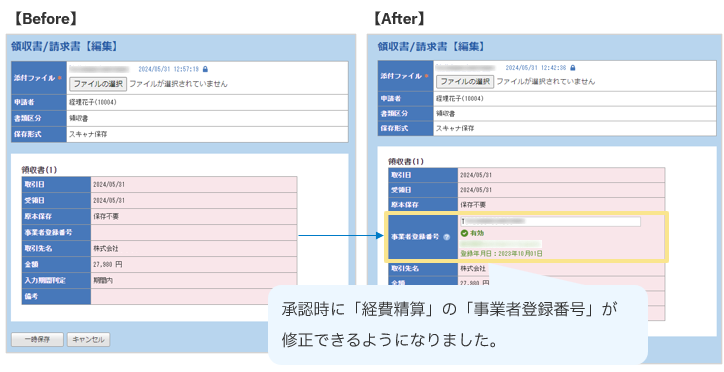Screen dimensions: 724x372
Task: Click 保存不要 value in the Before panel
Action: coord(106,216)
